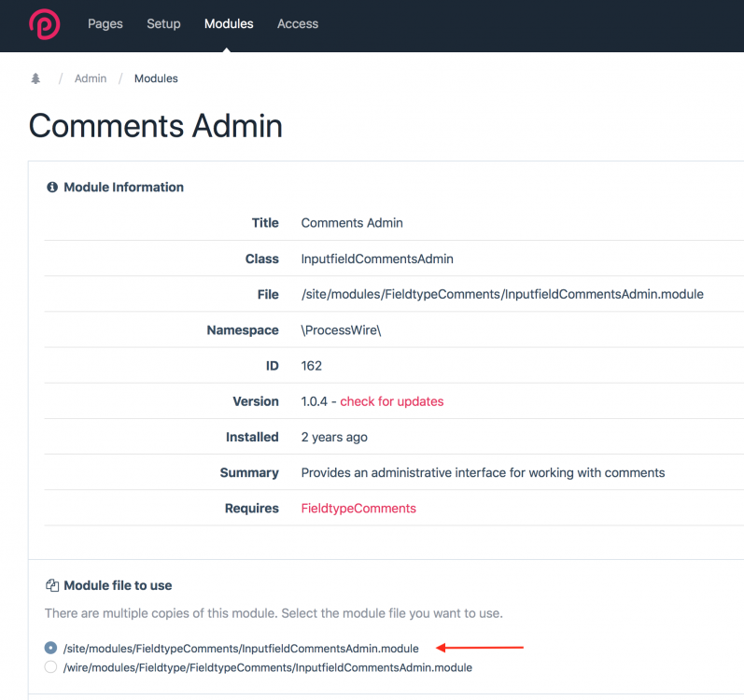Click the /site/modules file path label
The height and width of the screenshot is (700, 744).
click(x=241, y=649)
